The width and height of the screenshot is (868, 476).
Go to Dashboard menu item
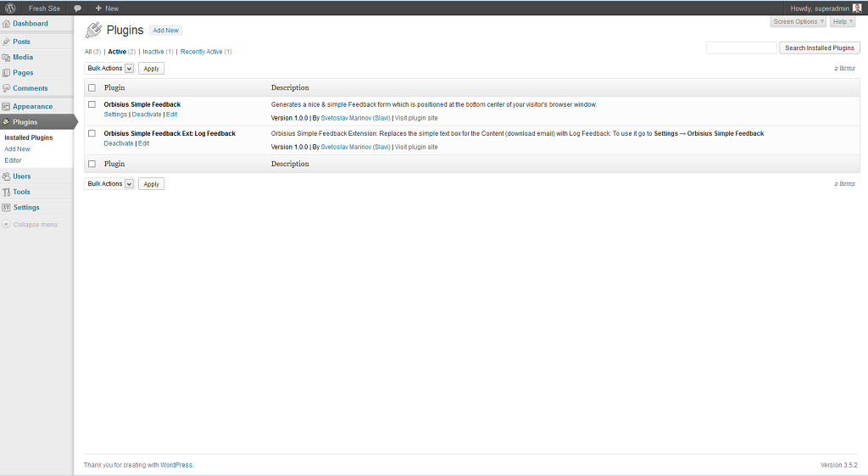click(31, 24)
